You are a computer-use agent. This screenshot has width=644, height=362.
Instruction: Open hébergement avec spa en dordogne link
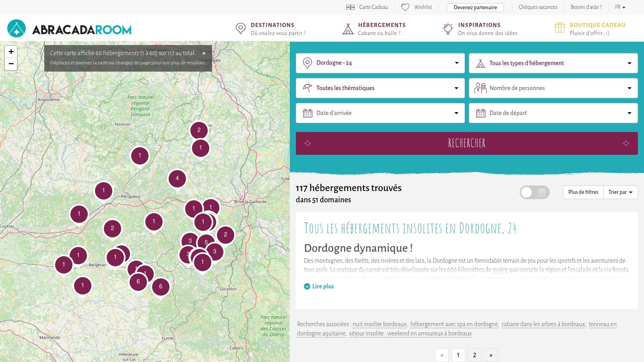click(x=454, y=324)
